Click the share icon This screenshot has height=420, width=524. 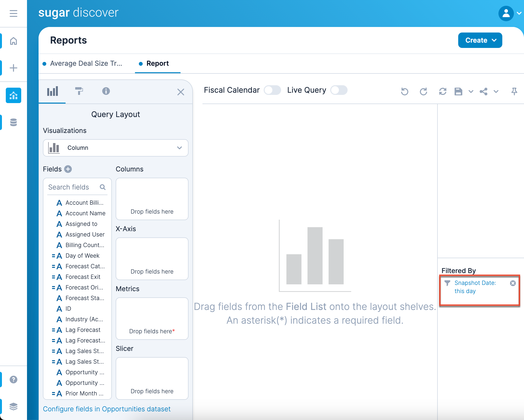click(484, 92)
